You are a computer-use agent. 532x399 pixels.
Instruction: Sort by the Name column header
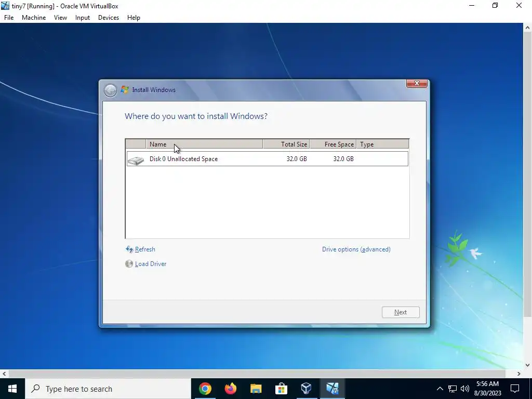(204, 144)
